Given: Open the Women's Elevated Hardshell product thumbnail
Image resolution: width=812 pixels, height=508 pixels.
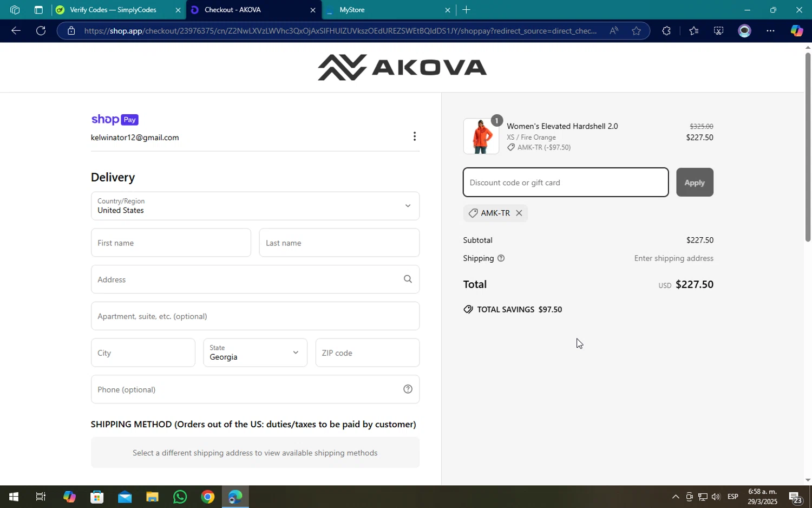Looking at the screenshot, I should click(x=481, y=136).
